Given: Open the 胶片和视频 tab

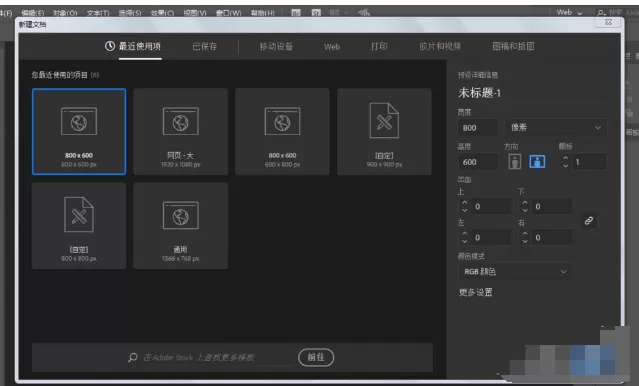Looking at the screenshot, I should [x=440, y=46].
